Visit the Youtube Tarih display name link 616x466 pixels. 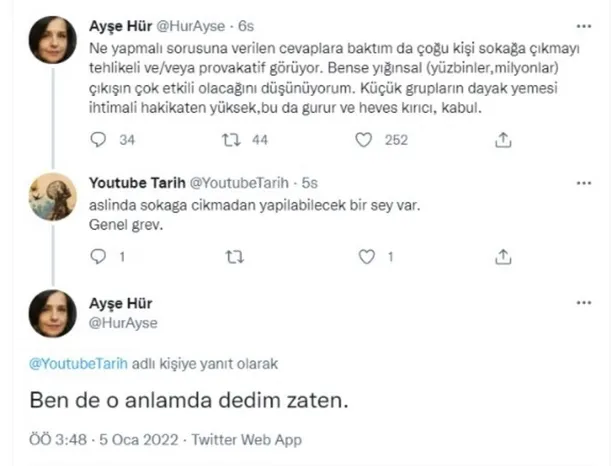tap(134, 182)
